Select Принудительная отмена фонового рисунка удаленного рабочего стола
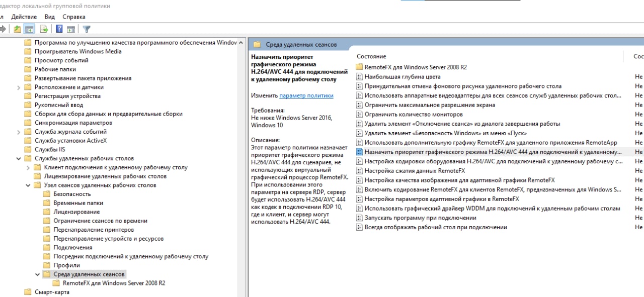Viewport: 644px width, 297px height. pos(463,86)
